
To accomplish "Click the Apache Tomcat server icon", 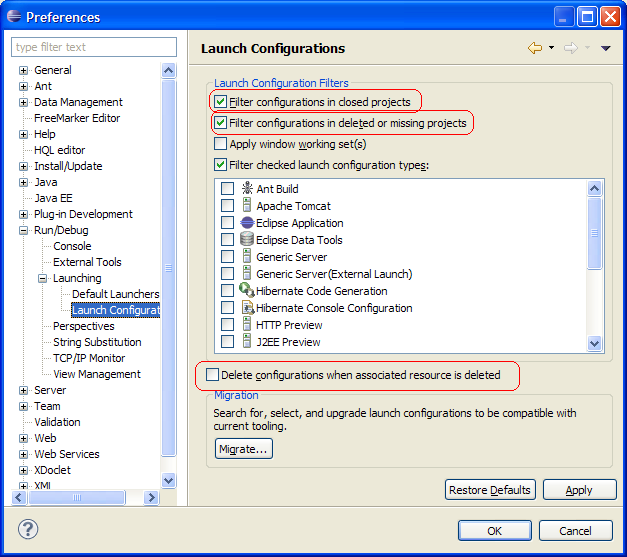I will point(247,205).
